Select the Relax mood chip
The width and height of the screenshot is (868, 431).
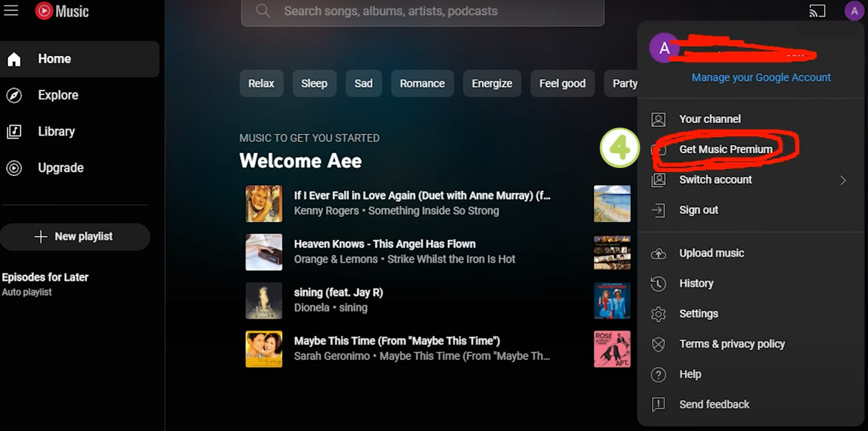pyautogui.click(x=261, y=83)
